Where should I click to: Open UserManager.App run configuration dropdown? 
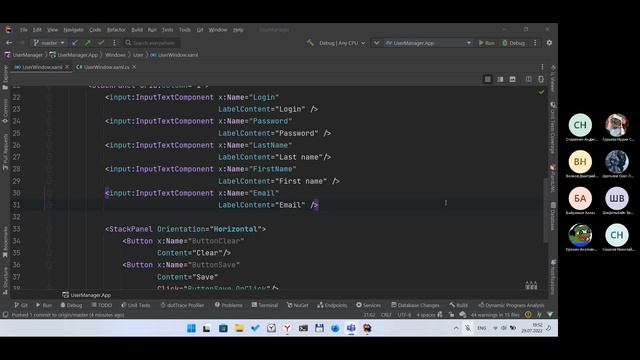click(x=428, y=43)
